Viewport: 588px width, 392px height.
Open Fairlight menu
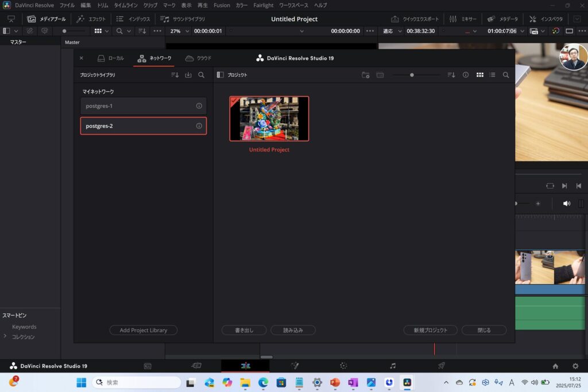point(263,5)
